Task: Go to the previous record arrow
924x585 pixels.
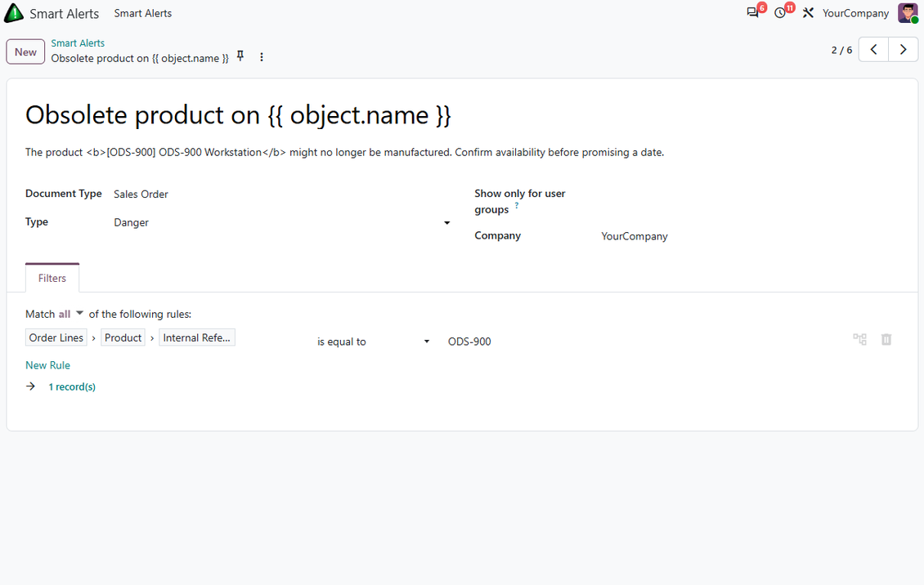Action: pyautogui.click(x=873, y=50)
